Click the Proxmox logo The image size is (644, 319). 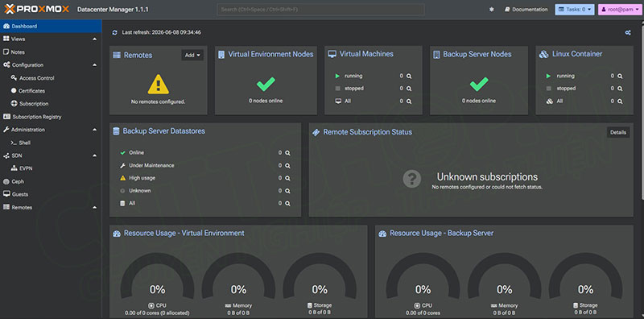(x=36, y=9)
